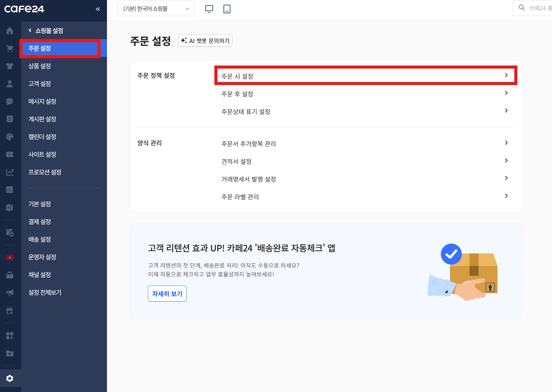This screenshot has width=552, height=392.
Task: Open the Excel spreadsheet icon in sidebar
Action: 10,208
